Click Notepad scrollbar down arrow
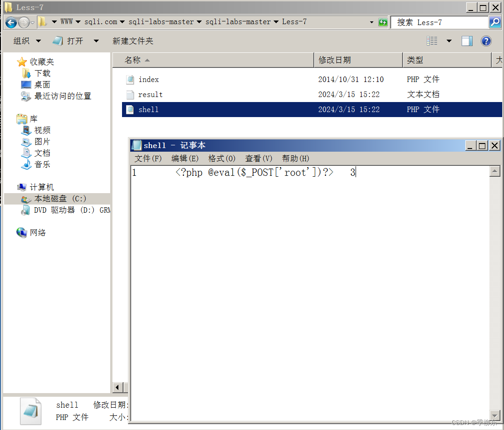Screen dimensions: 504x430 [495, 415]
